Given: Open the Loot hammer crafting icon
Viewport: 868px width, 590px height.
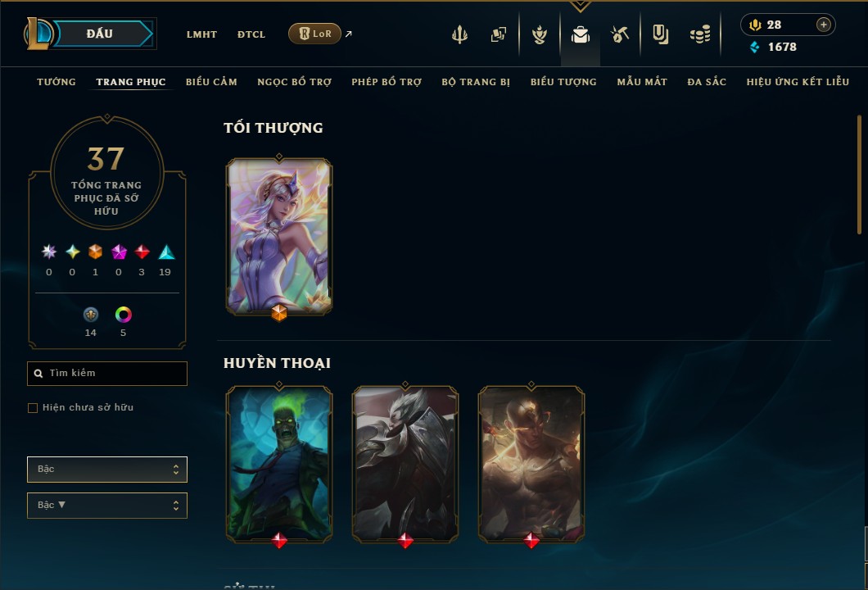Looking at the screenshot, I should click(620, 34).
